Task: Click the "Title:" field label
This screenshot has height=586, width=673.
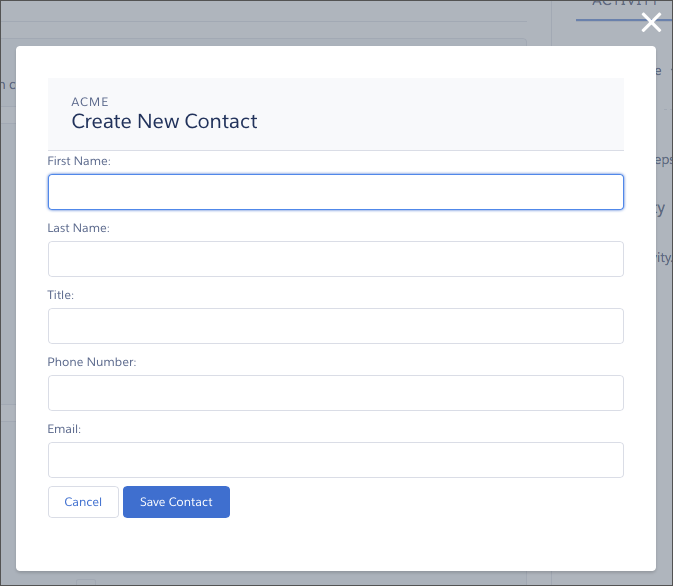Action: [61, 295]
